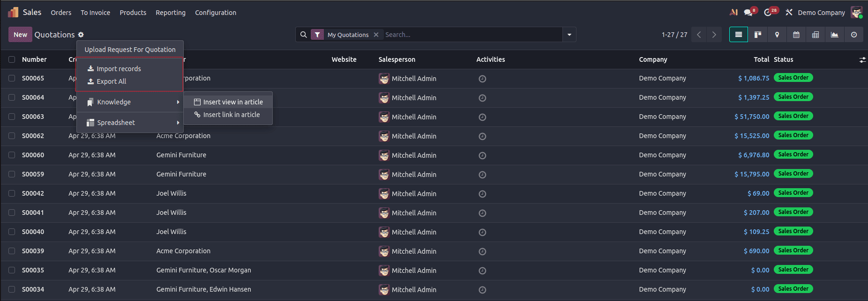Viewport: 868px width, 301px height.
Task: Open optional columns adjust icon
Action: [862, 60]
